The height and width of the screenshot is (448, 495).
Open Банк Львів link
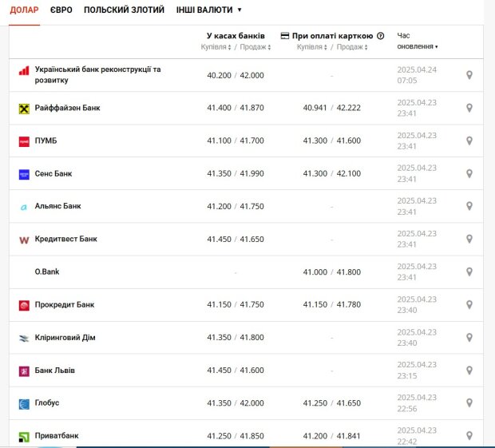click(x=54, y=371)
